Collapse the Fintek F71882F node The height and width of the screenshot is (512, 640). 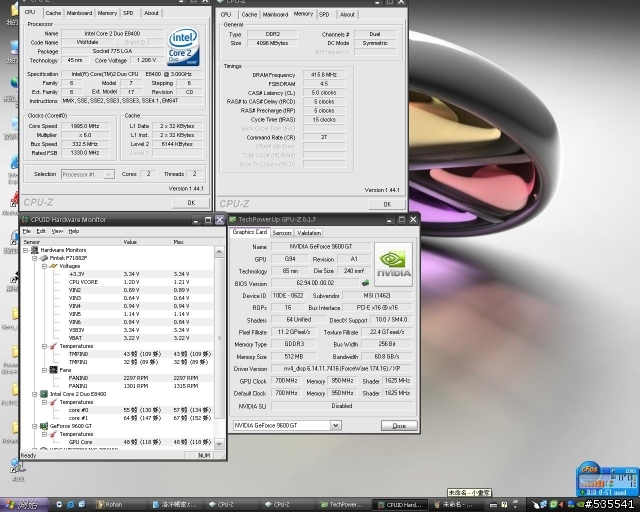pyautogui.click(x=35, y=258)
